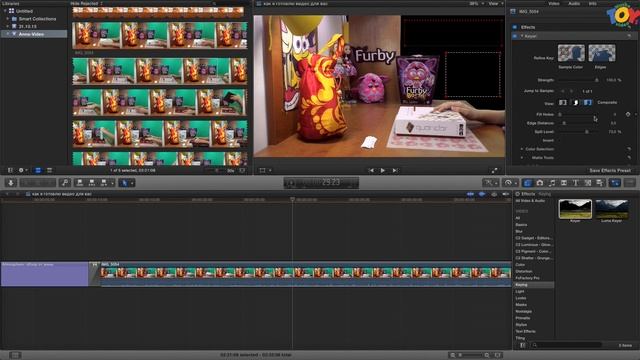This screenshot has width=640, height=360.
Task: Open the Transitions browser
Action: (564, 183)
